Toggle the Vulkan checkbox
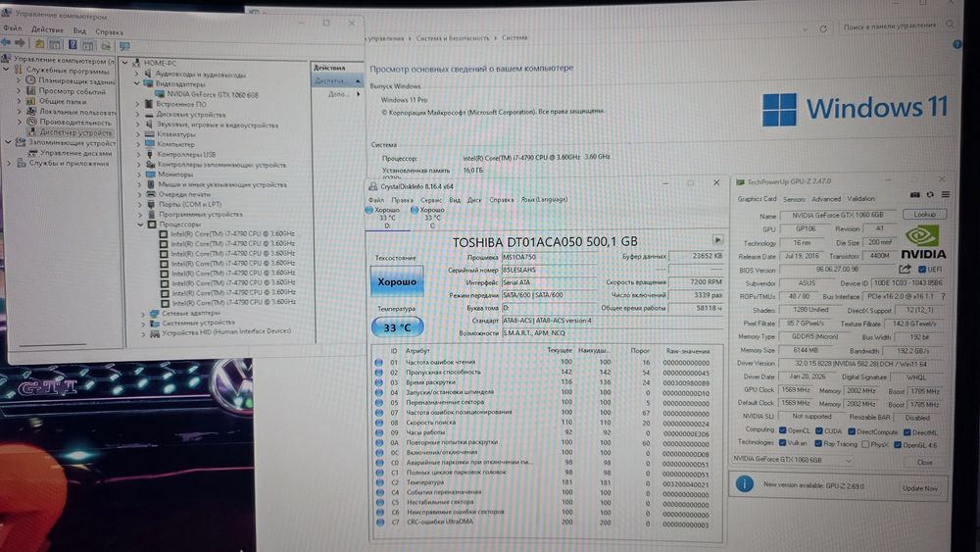The image size is (980, 552). (782, 442)
